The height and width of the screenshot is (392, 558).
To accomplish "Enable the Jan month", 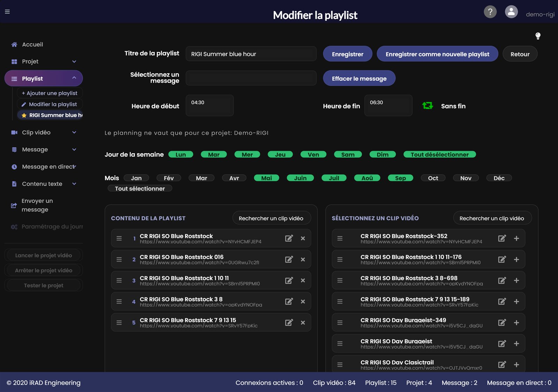I will pos(136,178).
